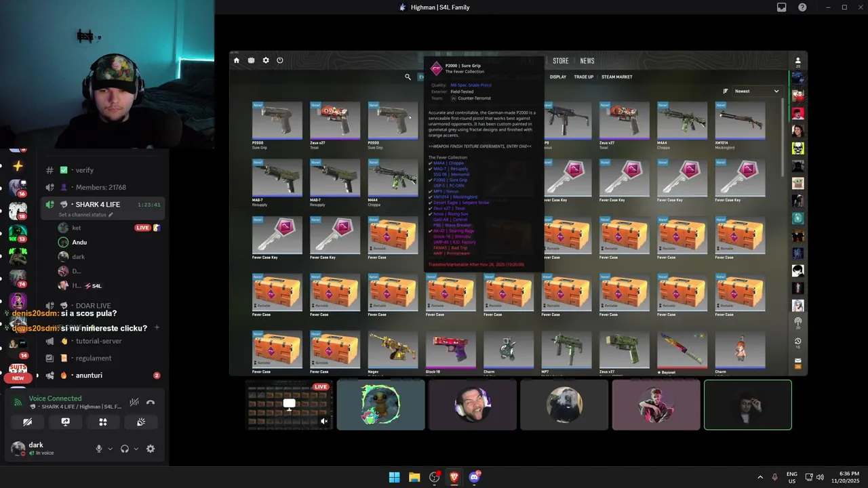Show hidden system tray icons
Screen dimensions: 868x488
pyautogui.click(x=759, y=477)
